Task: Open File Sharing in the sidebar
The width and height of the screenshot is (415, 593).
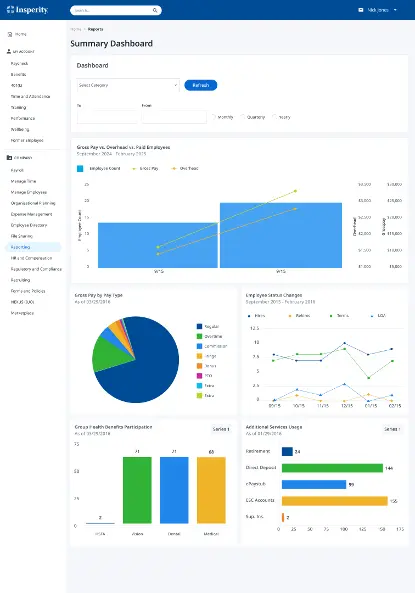Action: pyautogui.click(x=22, y=236)
